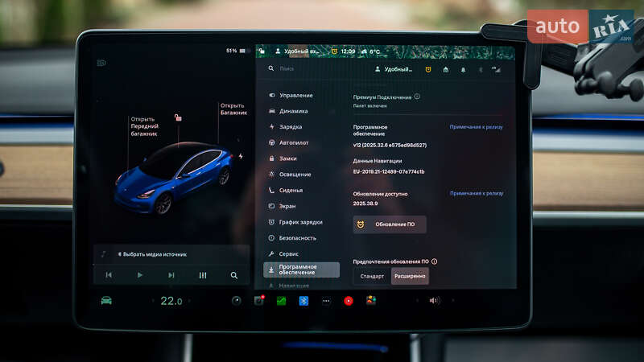
Task: Tap the Bluetooth icon in settings header
Action: [480, 70]
